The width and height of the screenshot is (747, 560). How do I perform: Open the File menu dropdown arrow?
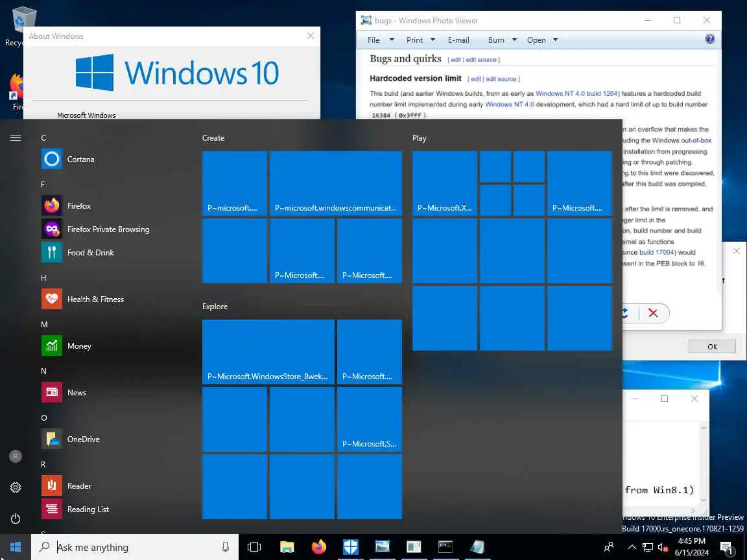tap(392, 40)
